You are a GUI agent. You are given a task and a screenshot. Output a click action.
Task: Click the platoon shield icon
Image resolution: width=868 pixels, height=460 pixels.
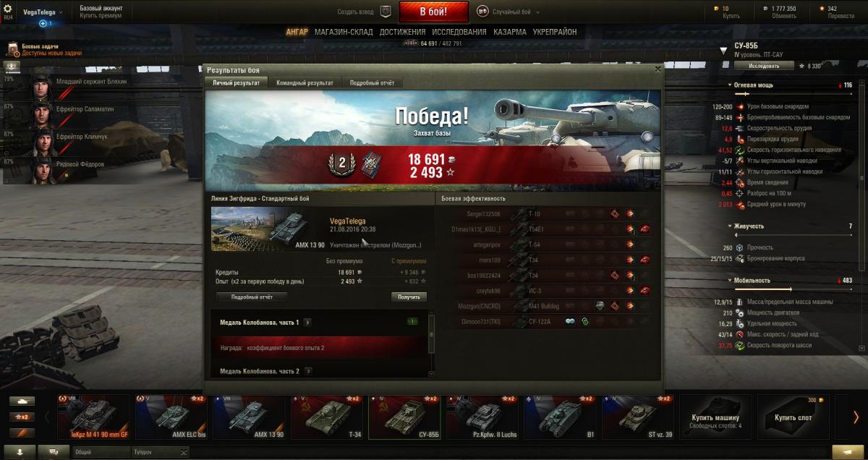pyautogui.click(x=386, y=12)
